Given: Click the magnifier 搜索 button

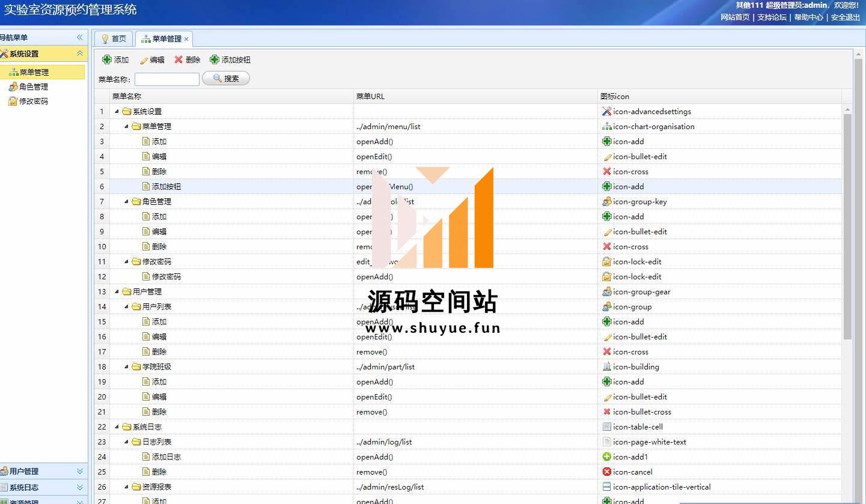Looking at the screenshot, I should 226,78.
